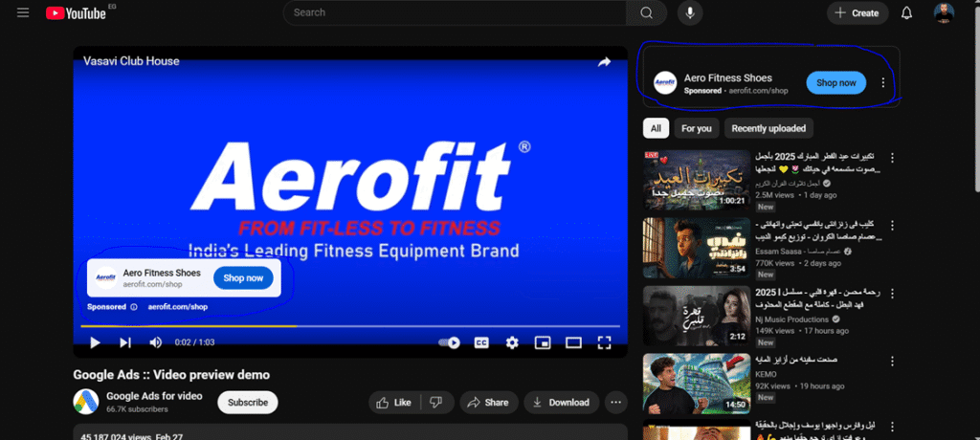This screenshot has height=440, width=980.
Task: Click Shop now in the player ad overlay
Action: pyautogui.click(x=243, y=278)
